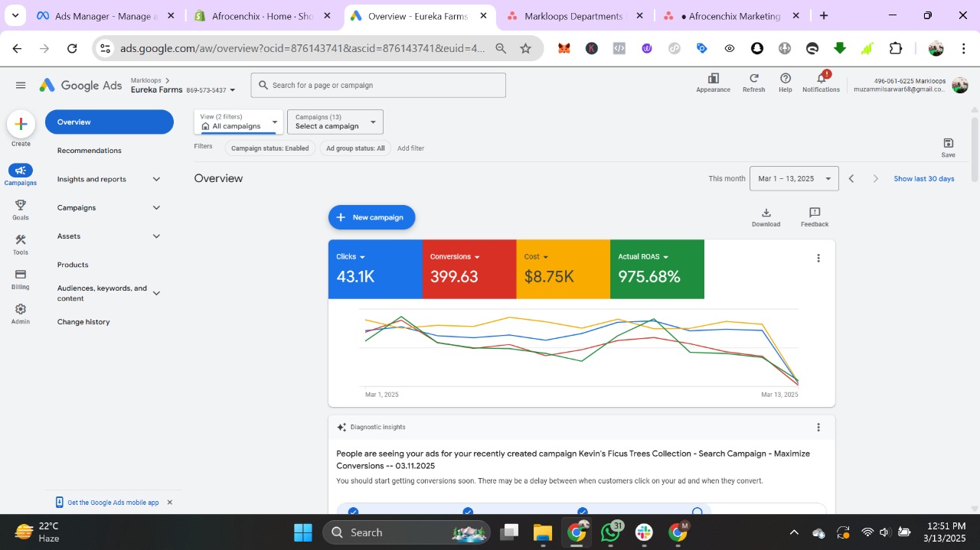The height and width of the screenshot is (550, 980).
Task: Open the hamburger main menu
Action: (x=21, y=85)
